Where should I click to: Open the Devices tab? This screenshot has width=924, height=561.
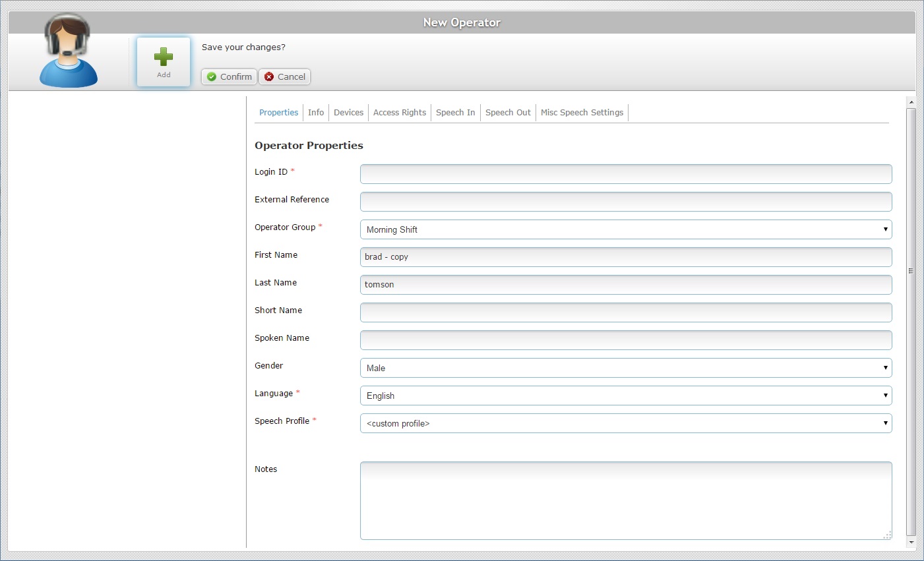tap(348, 113)
